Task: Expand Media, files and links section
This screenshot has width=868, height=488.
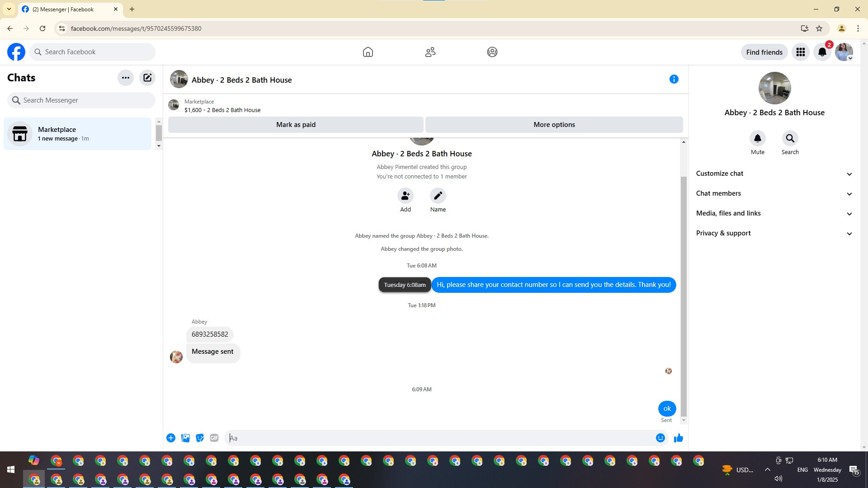Action: pyautogui.click(x=774, y=213)
